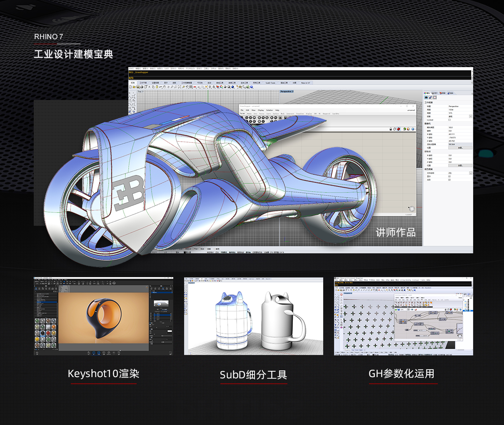Open the GH parametric screenshot thumbnail
The image size is (504, 425).
404,316
